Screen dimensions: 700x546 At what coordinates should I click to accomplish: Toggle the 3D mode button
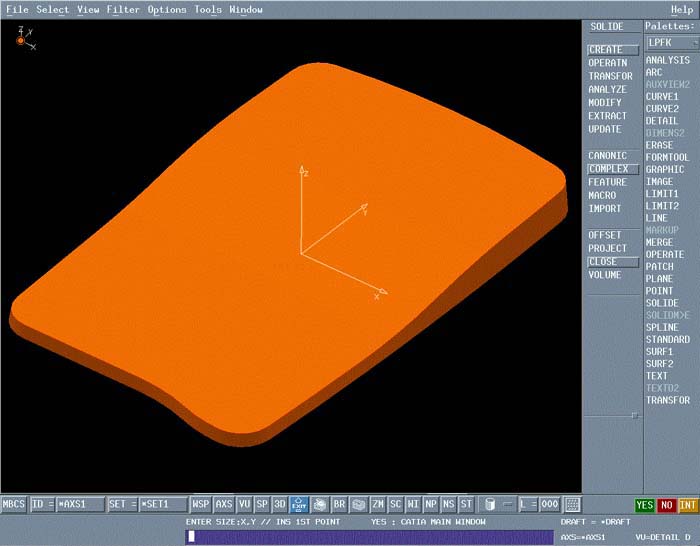click(280, 505)
